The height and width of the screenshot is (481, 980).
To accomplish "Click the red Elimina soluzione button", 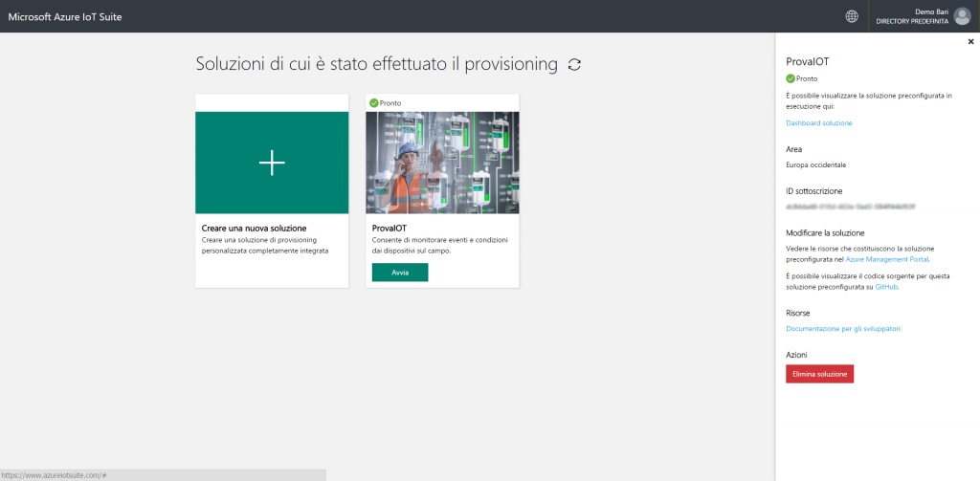I will [x=819, y=374].
